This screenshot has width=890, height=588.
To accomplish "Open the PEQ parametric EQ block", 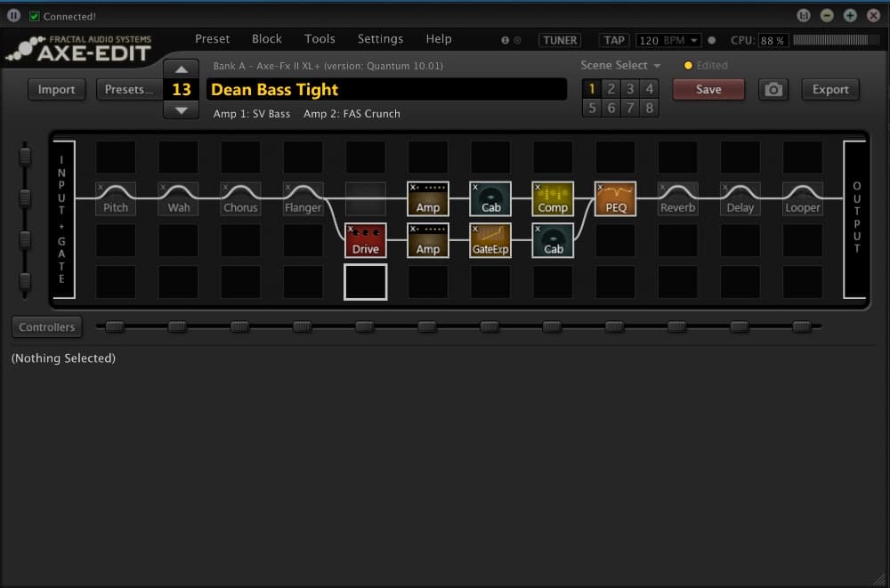I will point(615,198).
